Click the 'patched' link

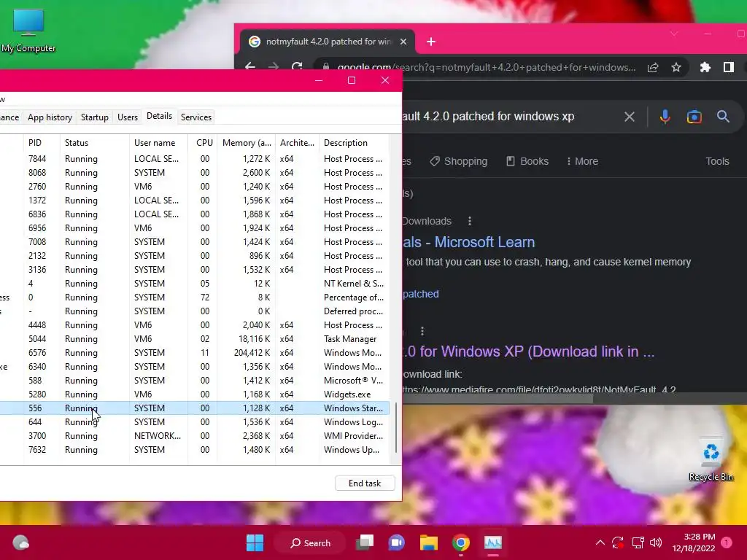click(x=420, y=294)
